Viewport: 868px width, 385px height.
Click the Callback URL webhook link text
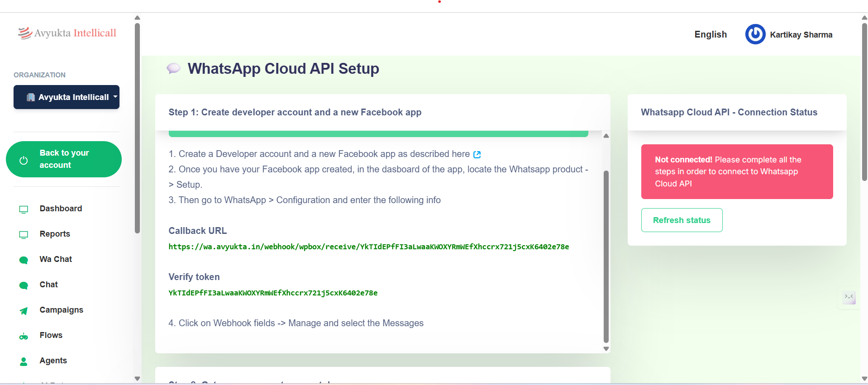[x=368, y=247]
